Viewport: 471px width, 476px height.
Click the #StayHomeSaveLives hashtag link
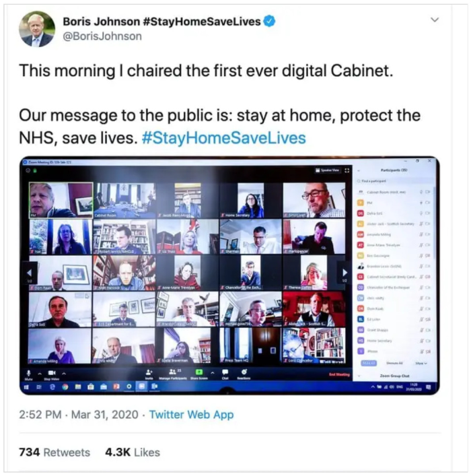[x=223, y=138]
